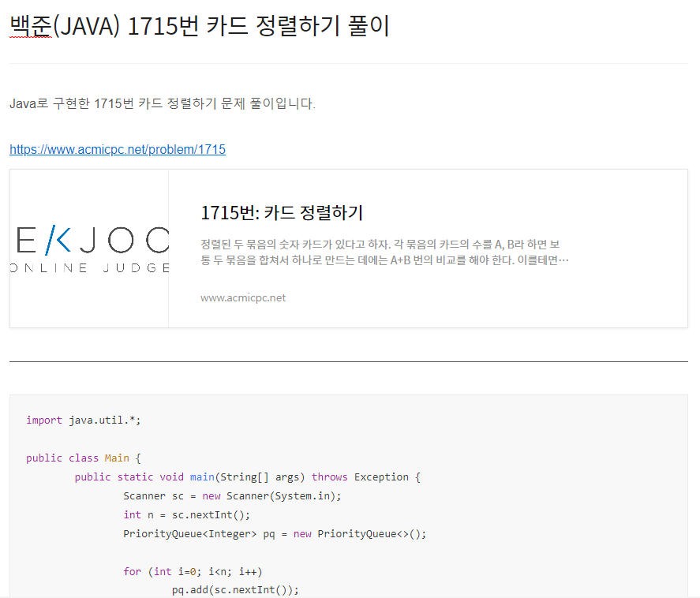Click the code line public class Main {
Viewport: 700px width, 598px height.
[84, 458]
